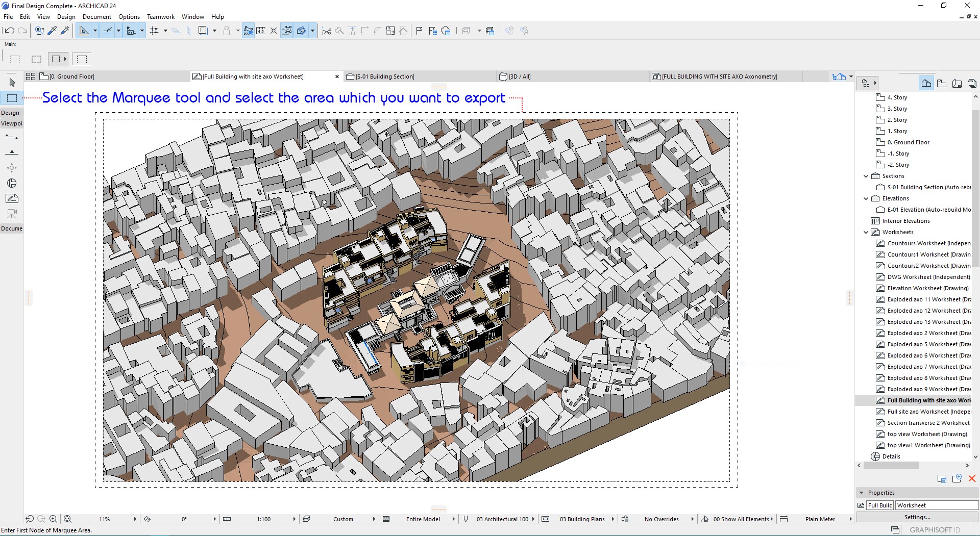Switch to the S-01 Building Section tab
The height and width of the screenshot is (536, 980).
tap(385, 76)
